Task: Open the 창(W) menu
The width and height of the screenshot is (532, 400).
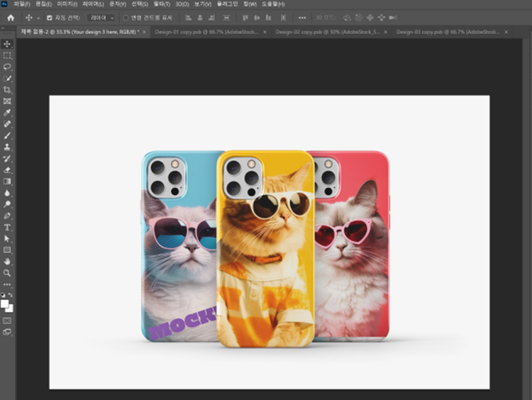Action: 250,4
